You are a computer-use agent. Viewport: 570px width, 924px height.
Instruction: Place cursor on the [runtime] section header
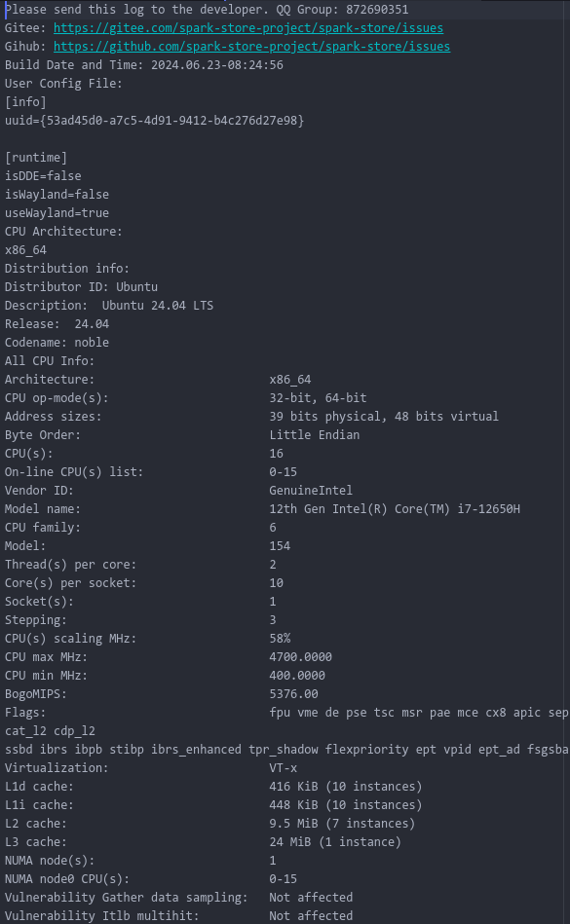tap(36, 158)
